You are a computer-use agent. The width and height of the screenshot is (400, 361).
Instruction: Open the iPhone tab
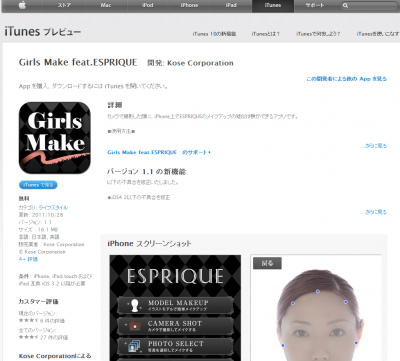click(189, 5)
